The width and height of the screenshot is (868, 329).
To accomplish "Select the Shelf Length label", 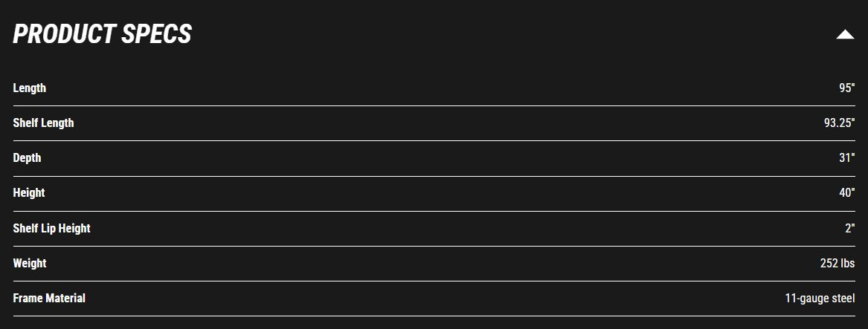I will coord(43,123).
